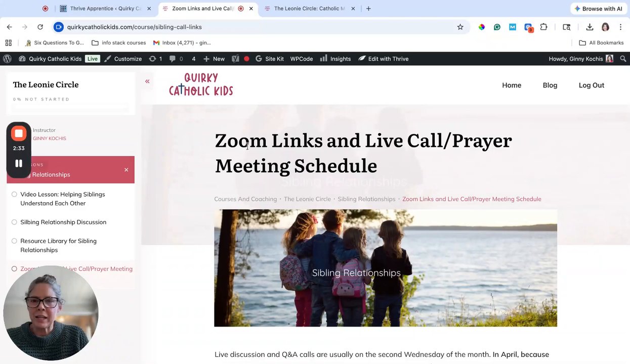Open Site Kit from the admin bar
The height and width of the screenshot is (364, 630).
click(x=269, y=59)
